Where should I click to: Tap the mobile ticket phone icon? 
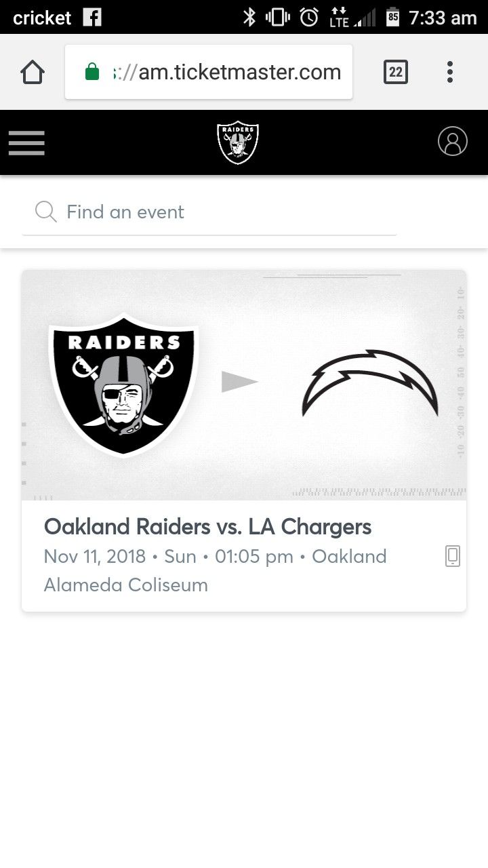[453, 557]
